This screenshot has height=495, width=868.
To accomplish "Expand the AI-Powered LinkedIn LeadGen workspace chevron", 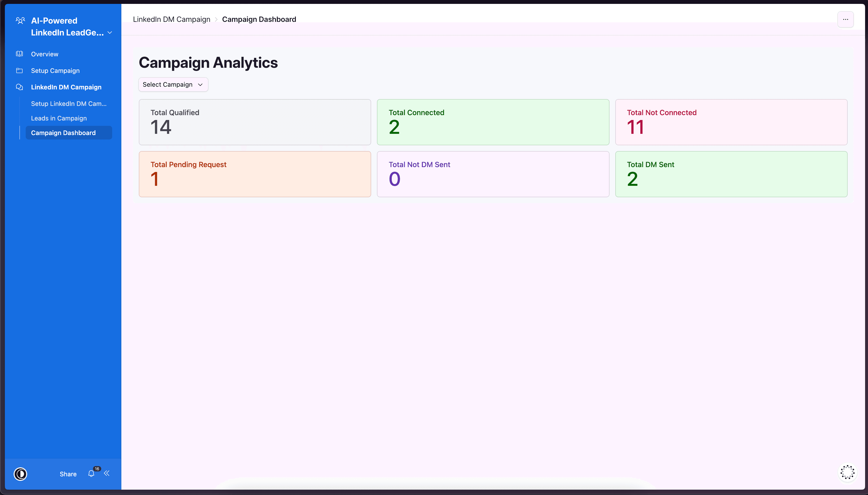I will click(110, 33).
